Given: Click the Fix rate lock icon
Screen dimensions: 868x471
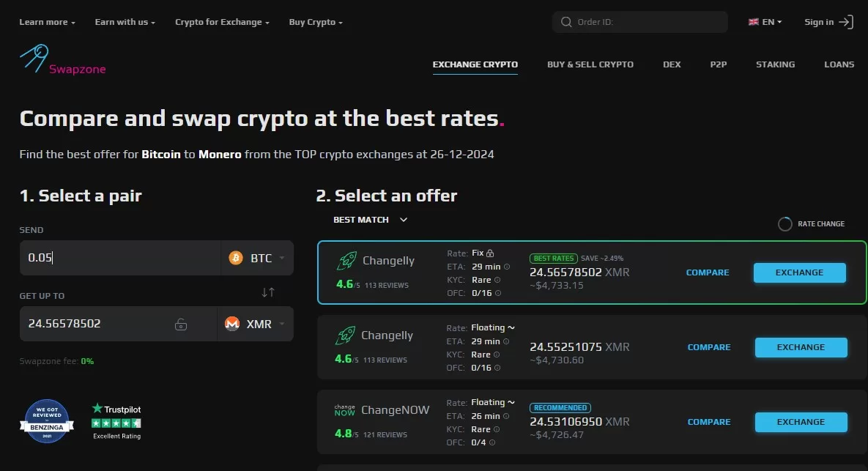Looking at the screenshot, I should pyautogui.click(x=490, y=253).
